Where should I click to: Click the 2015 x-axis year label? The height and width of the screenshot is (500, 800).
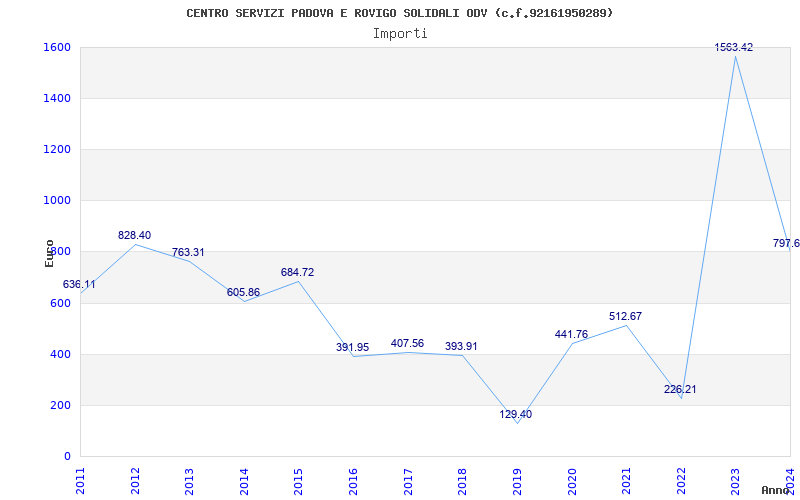click(298, 481)
